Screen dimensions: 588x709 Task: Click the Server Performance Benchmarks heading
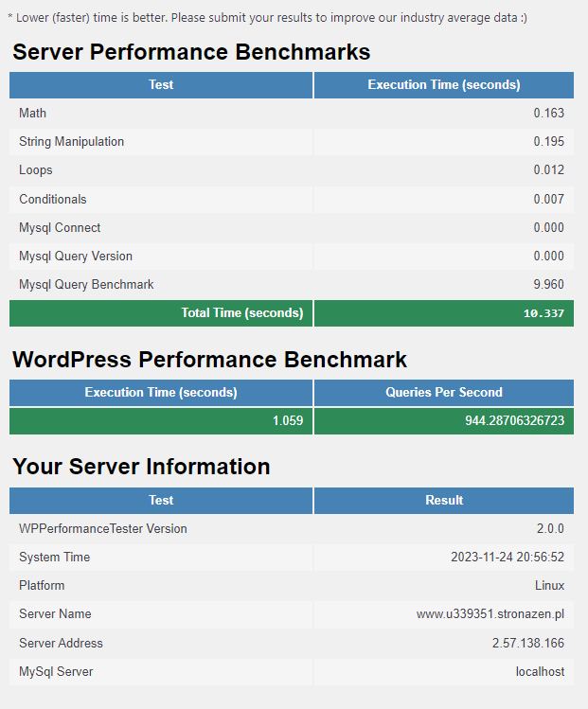[x=190, y=52]
